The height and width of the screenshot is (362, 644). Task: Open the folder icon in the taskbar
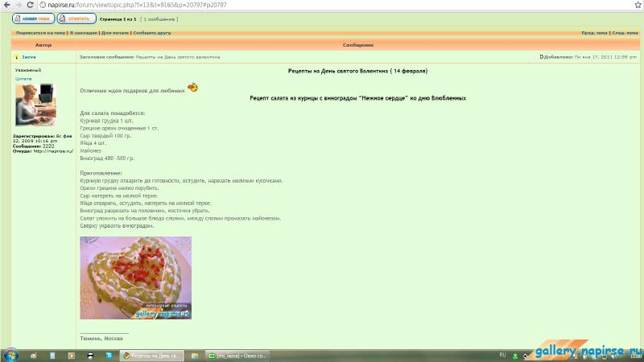tap(195, 356)
